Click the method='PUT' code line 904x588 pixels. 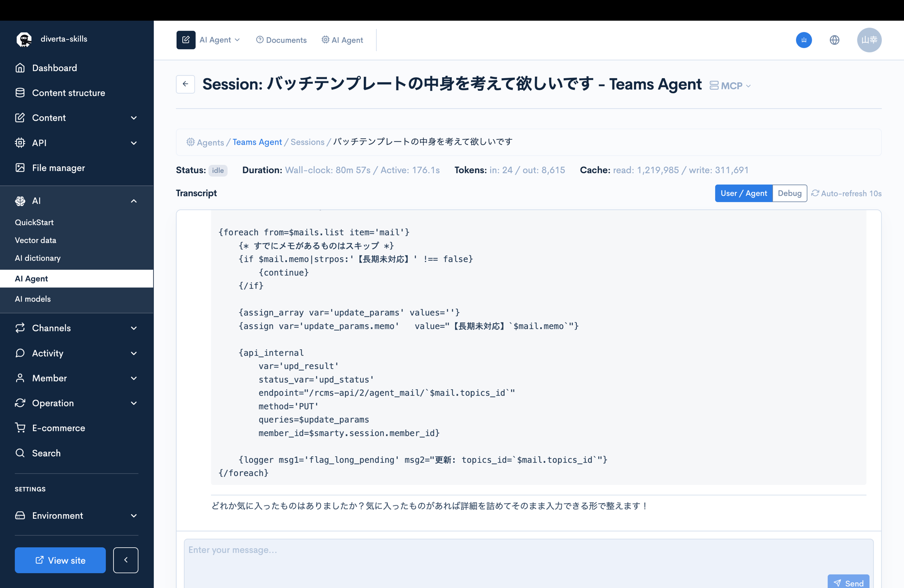pos(288,406)
